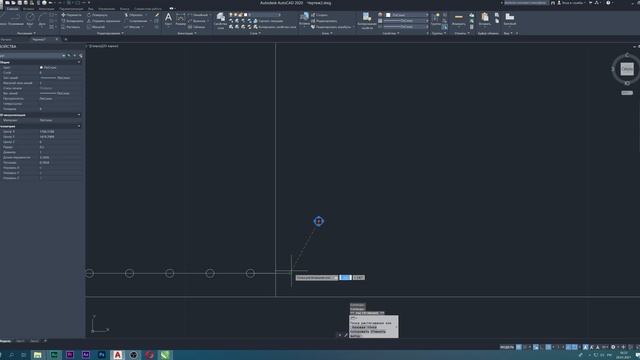Image resolution: width=640 pixels, height=360 pixels.
Task: Click the Move (Перенести) tool
Action: tap(71, 15)
